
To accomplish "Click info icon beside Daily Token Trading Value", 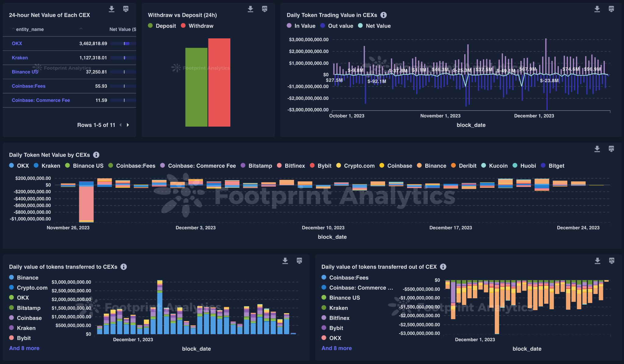I will click(384, 15).
